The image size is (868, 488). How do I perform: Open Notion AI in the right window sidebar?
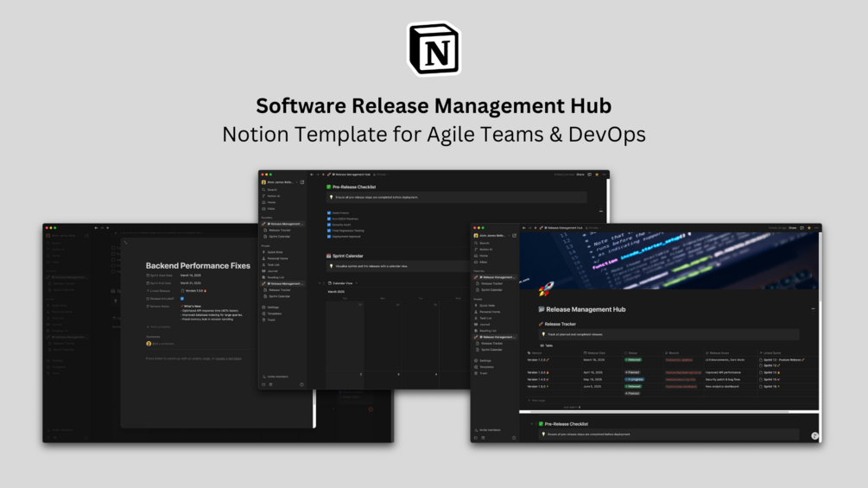484,250
